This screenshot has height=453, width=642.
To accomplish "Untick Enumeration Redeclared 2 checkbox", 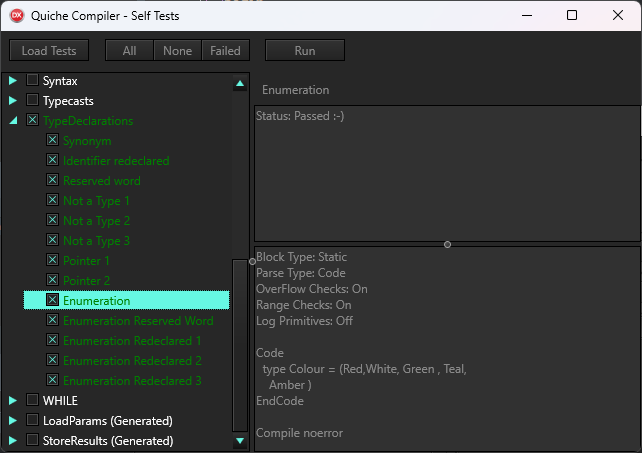I will (52, 360).
